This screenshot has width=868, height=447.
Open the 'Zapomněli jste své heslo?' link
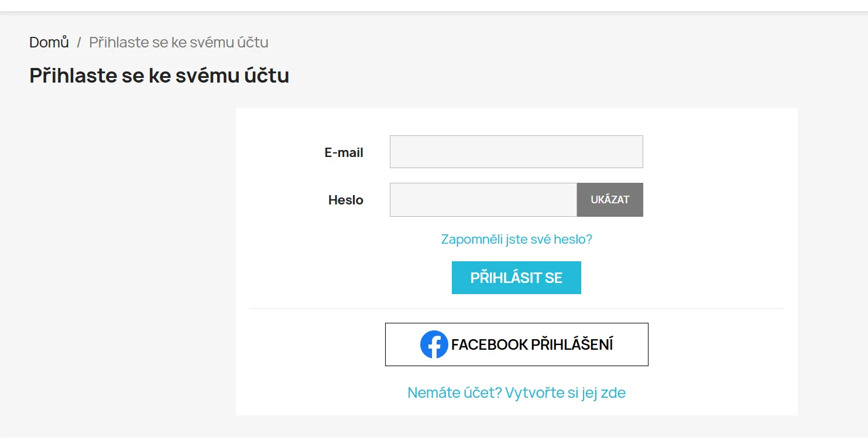516,239
